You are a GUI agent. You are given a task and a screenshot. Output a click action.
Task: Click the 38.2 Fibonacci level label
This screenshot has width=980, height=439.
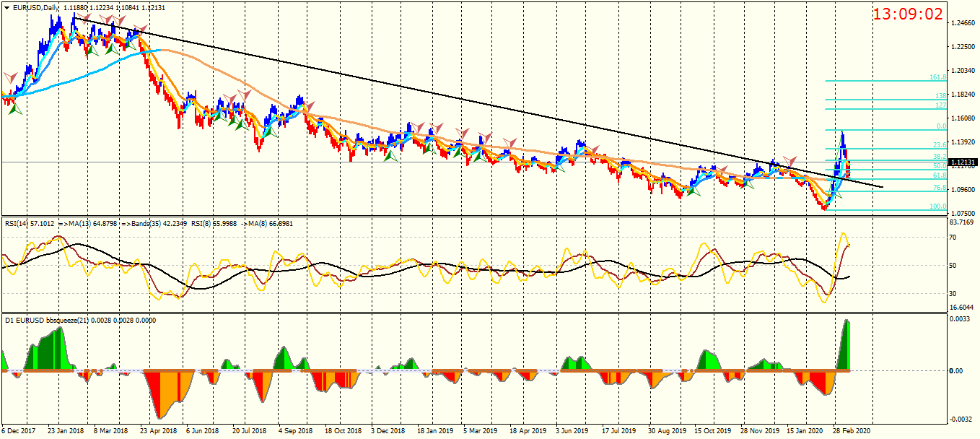click(x=940, y=157)
